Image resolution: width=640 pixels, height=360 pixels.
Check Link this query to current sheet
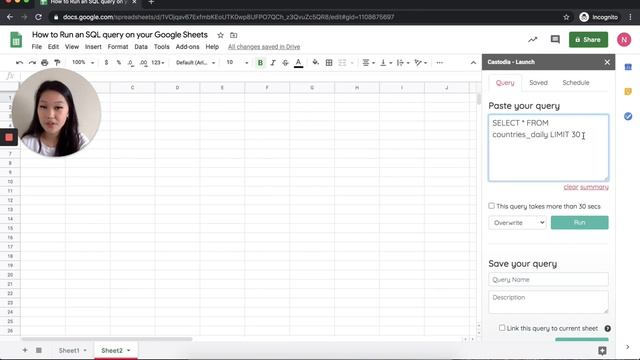click(x=502, y=328)
